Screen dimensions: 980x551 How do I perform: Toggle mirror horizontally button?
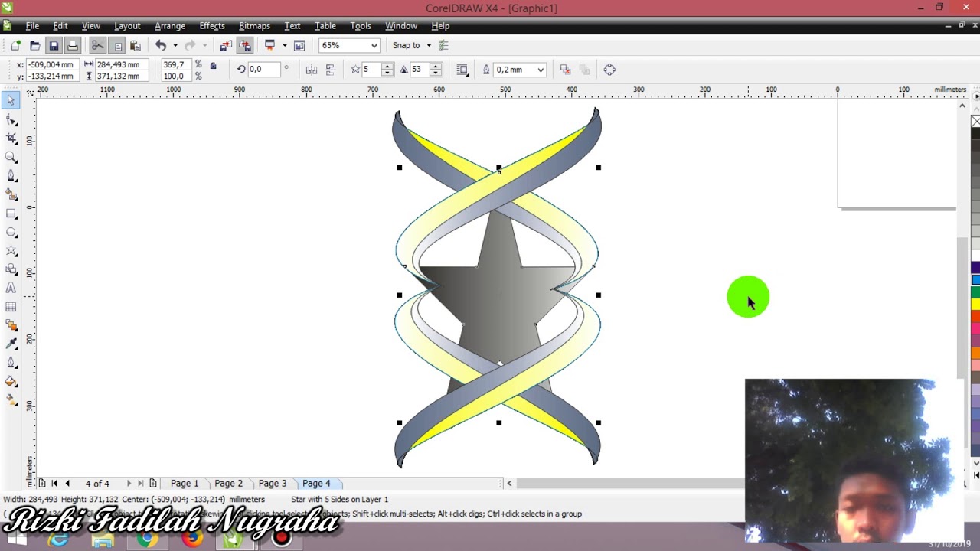click(311, 70)
